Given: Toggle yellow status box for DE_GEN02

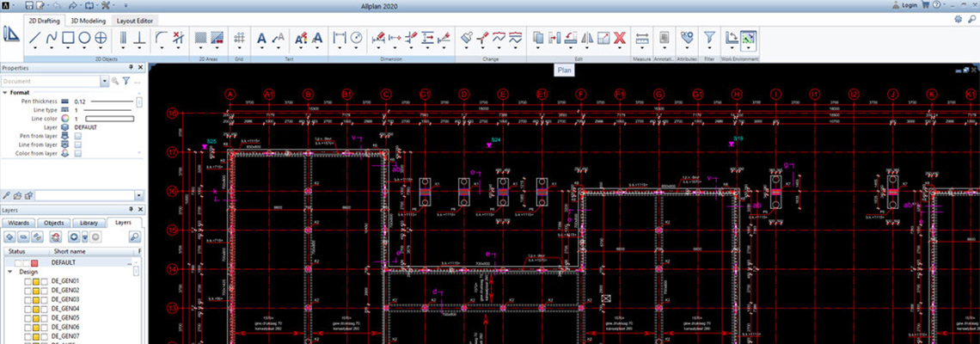Looking at the screenshot, I should click(x=35, y=291).
